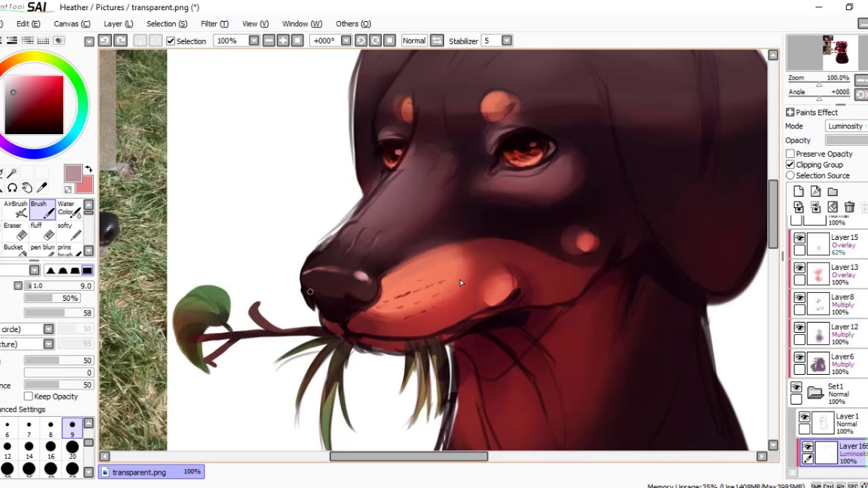868x488 pixels.
Task: Choose the sharpest peaked brush edge shape
Action: pos(51,270)
